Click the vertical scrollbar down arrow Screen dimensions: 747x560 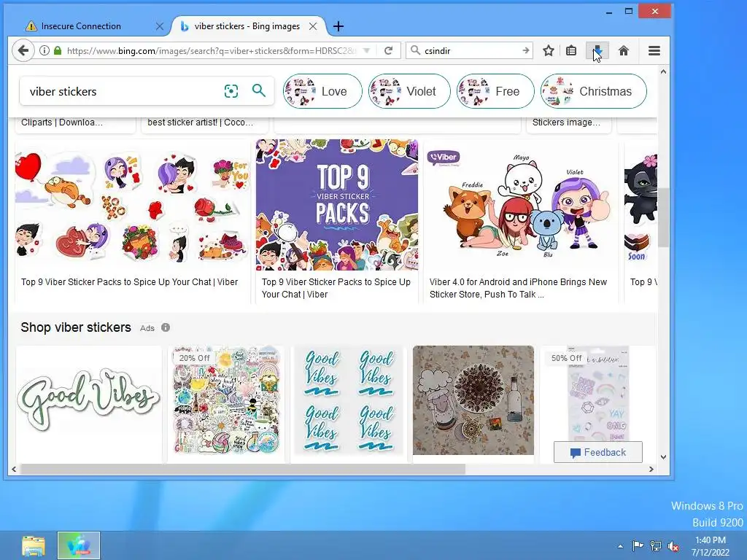click(663, 457)
